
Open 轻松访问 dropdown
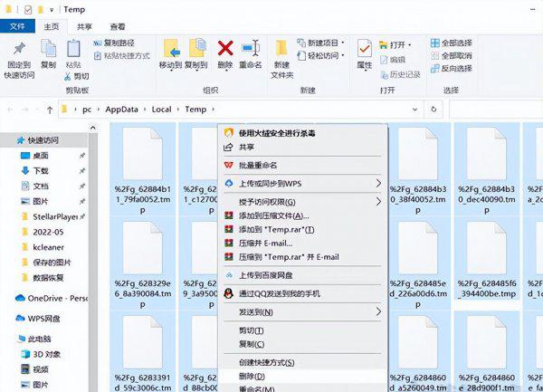tap(321, 55)
